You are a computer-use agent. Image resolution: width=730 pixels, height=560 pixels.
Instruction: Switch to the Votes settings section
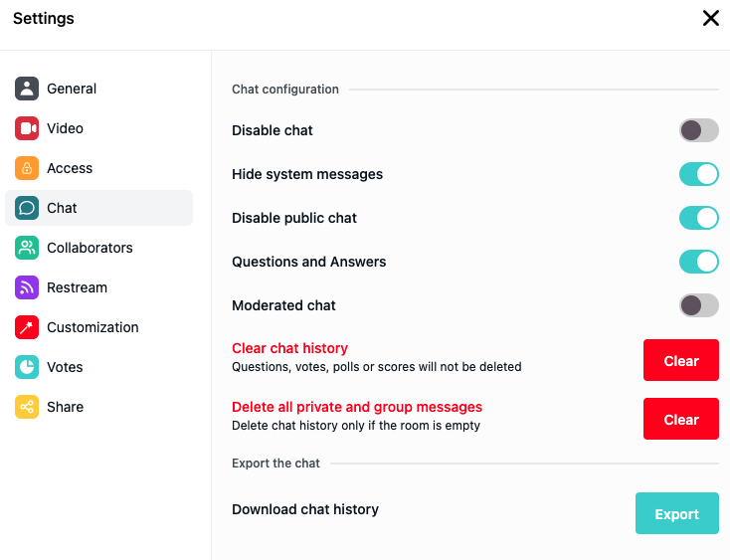pos(98,367)
